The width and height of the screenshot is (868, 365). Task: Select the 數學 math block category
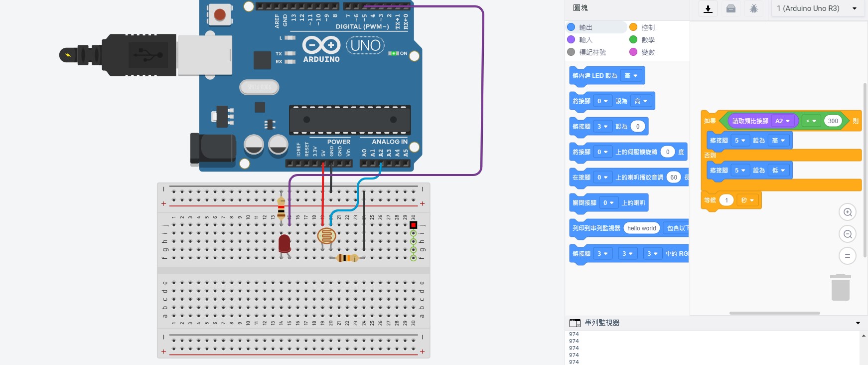coord(647,40)
